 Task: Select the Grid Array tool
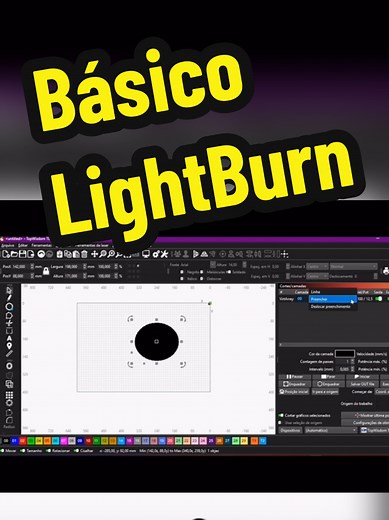click(9, 395)
